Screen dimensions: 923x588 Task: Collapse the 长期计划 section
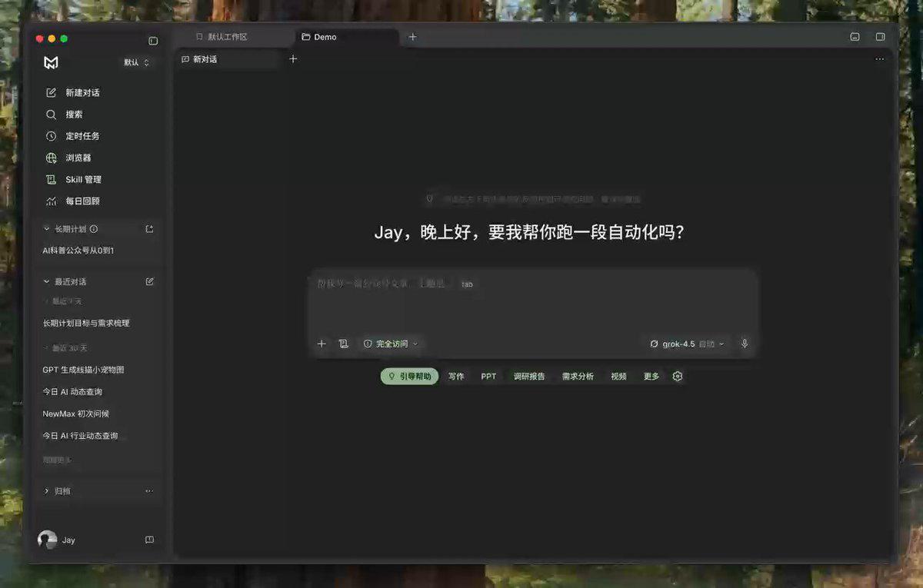[x=47, y=229]
